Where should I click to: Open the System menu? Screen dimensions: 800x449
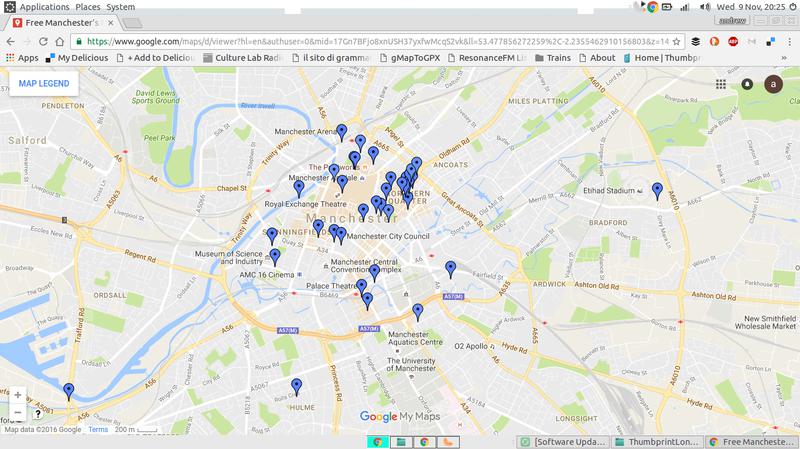click(120, 7)
